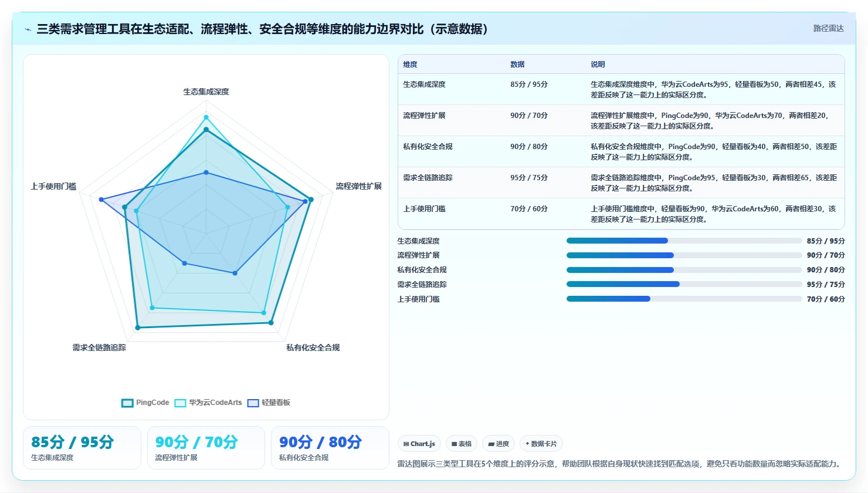The height and width of the screenshot is (493, 868).
Task: Toggle the PingCode legend item
Action: [x=145, y=403]
